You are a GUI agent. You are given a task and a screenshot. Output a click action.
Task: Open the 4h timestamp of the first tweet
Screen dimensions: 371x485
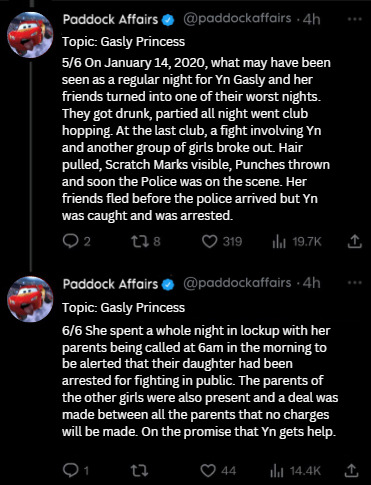(311, 20)
